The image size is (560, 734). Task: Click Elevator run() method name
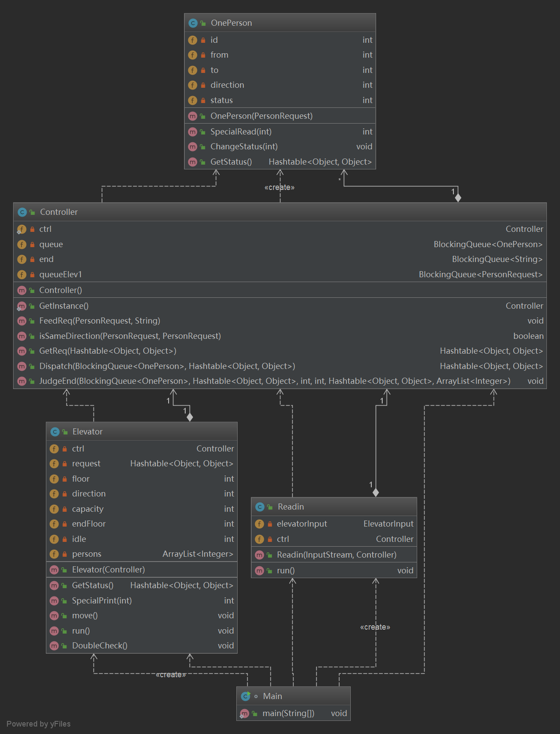tap(81, 631)
